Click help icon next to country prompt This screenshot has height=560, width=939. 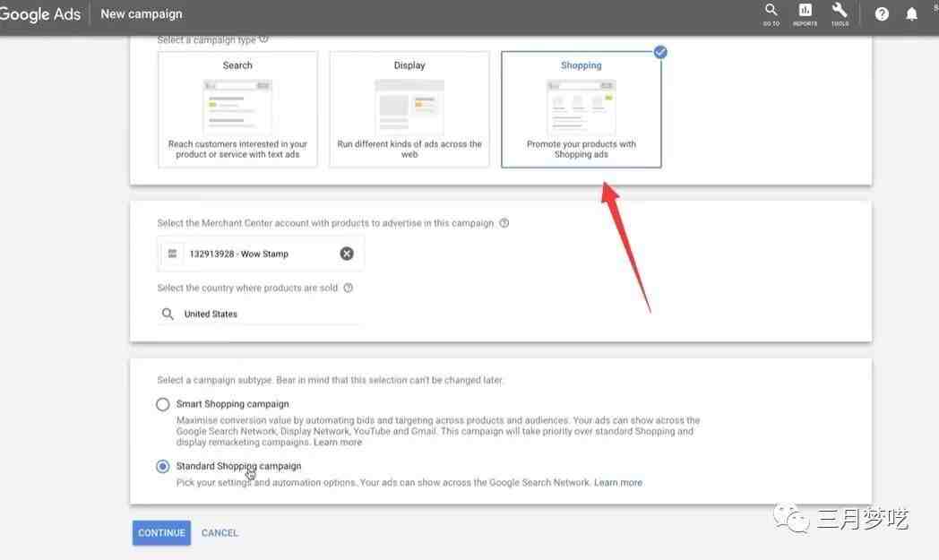(x=348, y=288)
